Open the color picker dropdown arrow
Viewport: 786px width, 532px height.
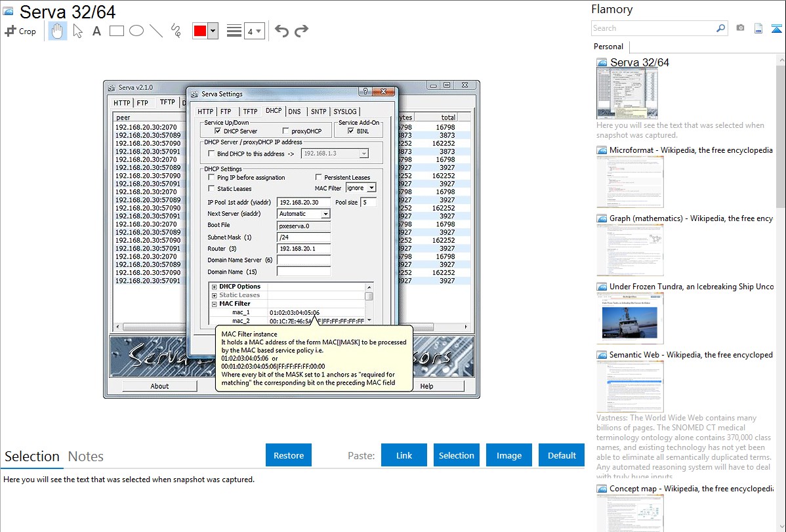213,31
